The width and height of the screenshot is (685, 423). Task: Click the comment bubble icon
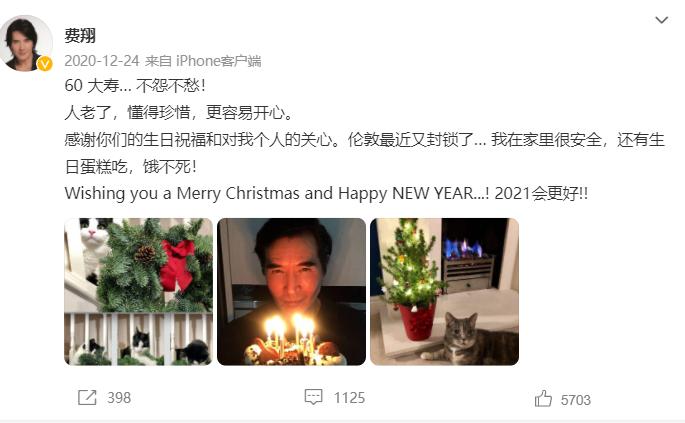point(313,397)
